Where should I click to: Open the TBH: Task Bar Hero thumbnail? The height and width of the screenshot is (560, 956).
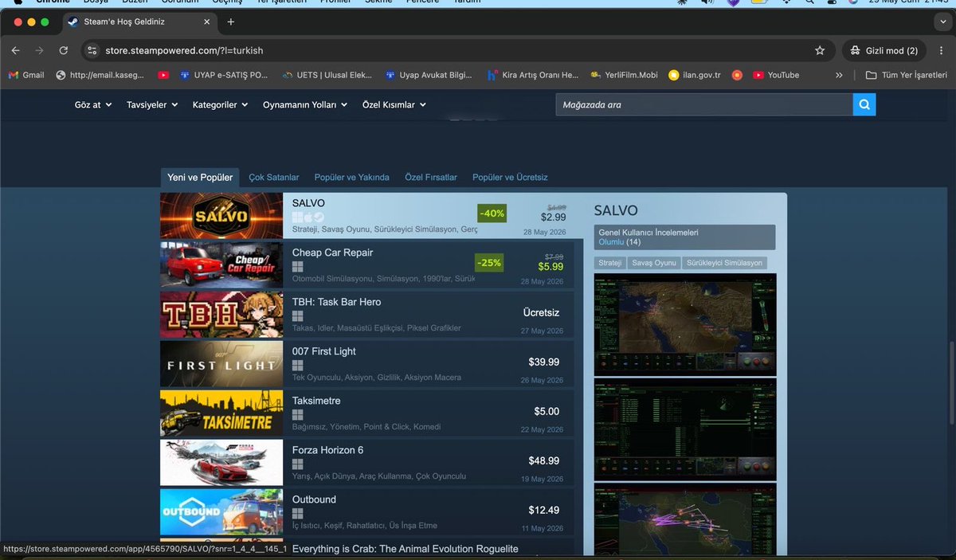[221, 314]
